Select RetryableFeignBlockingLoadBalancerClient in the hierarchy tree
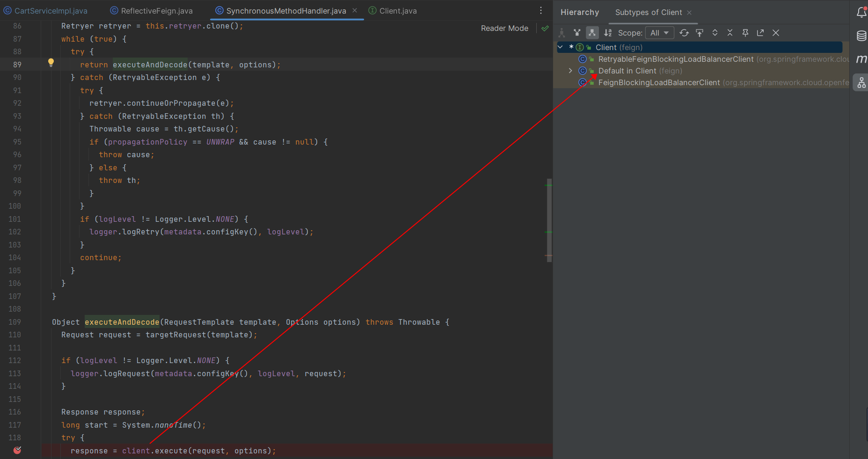Image resolution: width=868 pixels, height=459 pixels. coord(675,59)
